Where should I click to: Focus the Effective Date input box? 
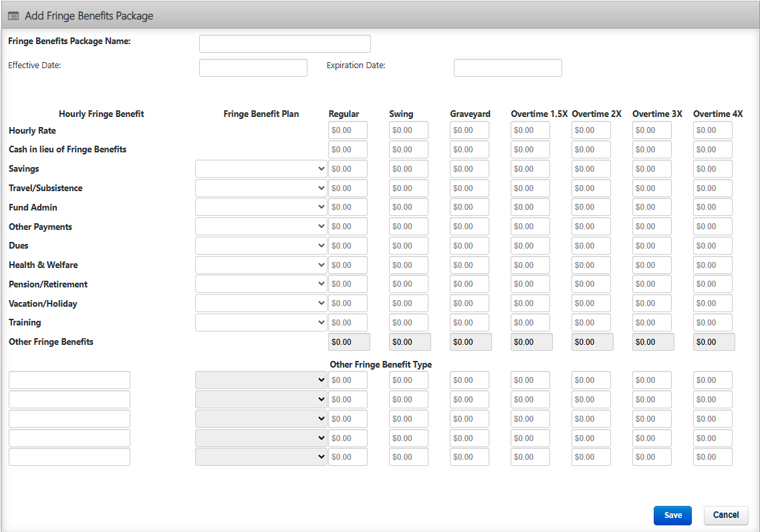253,68
